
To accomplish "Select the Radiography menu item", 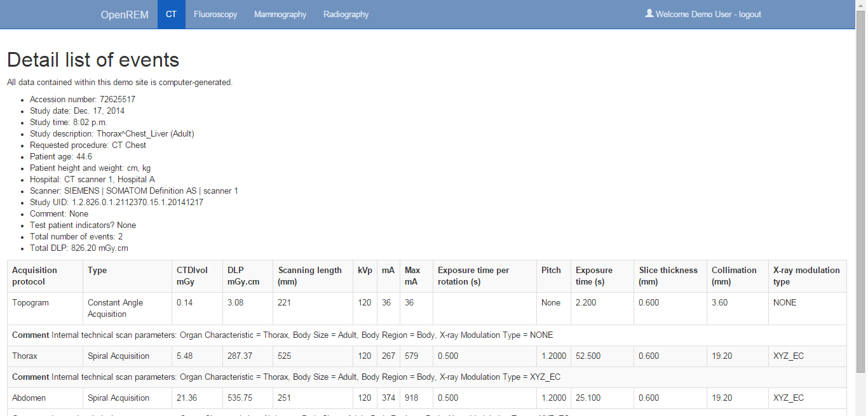I will click(346, 15).
